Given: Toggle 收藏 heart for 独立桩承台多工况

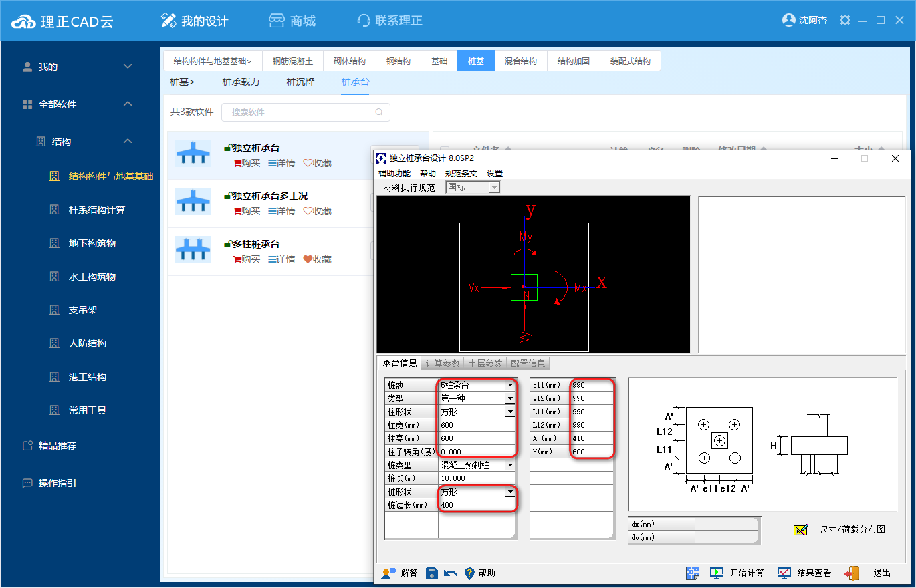Looking at the screenshot, I should pos(308,211).
